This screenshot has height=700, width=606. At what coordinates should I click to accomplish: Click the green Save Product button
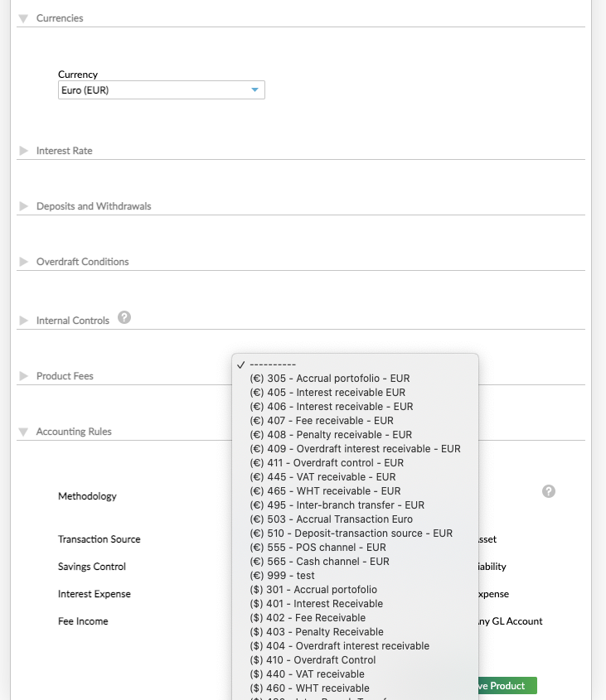pos(507,686)
